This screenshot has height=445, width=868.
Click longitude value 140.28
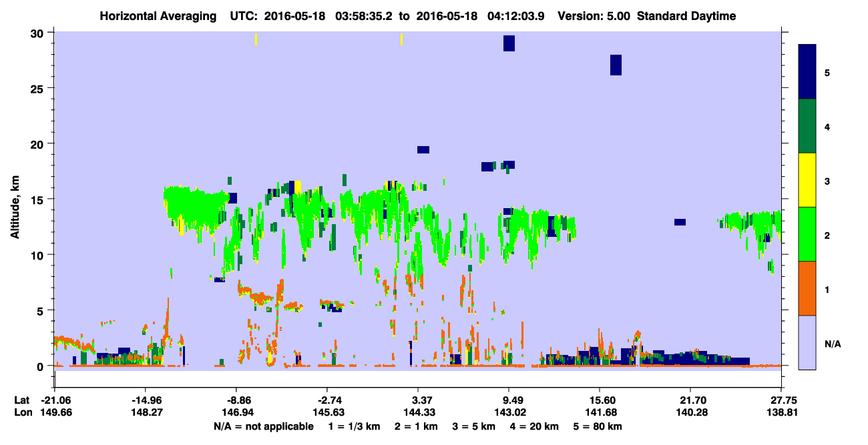690,413
